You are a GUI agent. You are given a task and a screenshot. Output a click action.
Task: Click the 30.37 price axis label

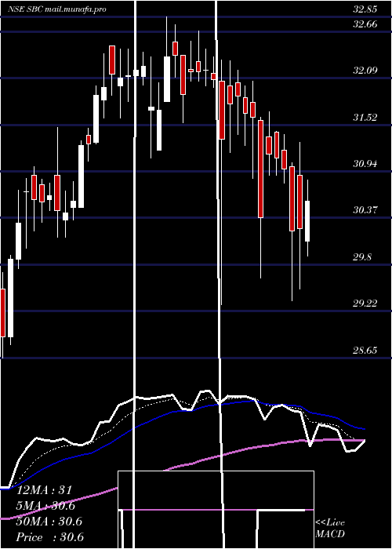[x=365, y=210]
